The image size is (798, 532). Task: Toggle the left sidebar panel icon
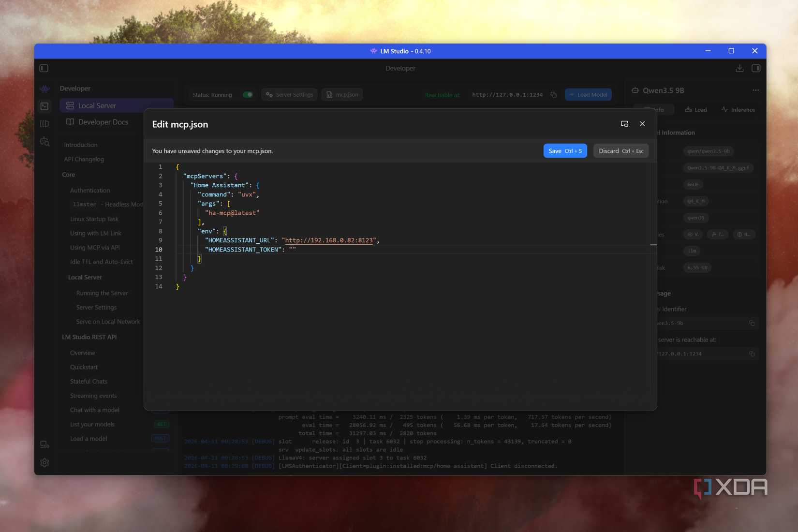pos(44,68)
